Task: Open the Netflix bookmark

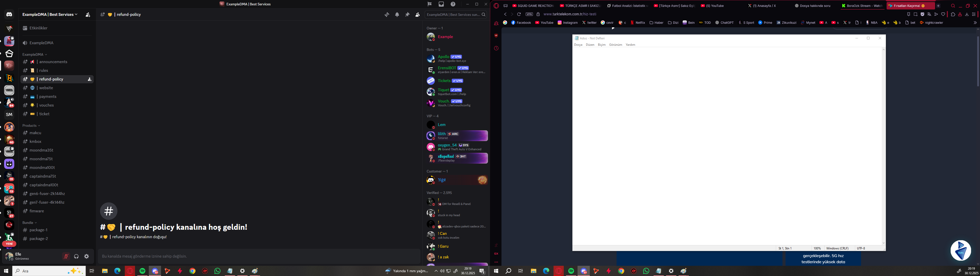Action: point(638,22)
